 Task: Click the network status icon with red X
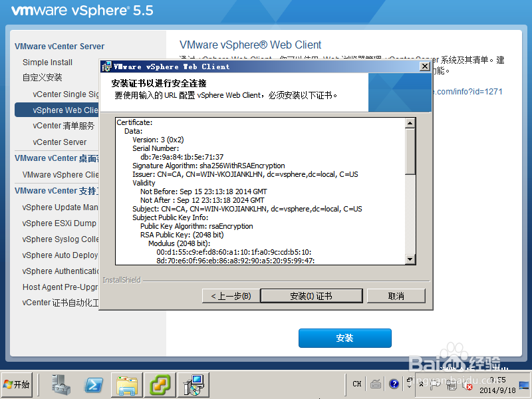tap(467, 386)
